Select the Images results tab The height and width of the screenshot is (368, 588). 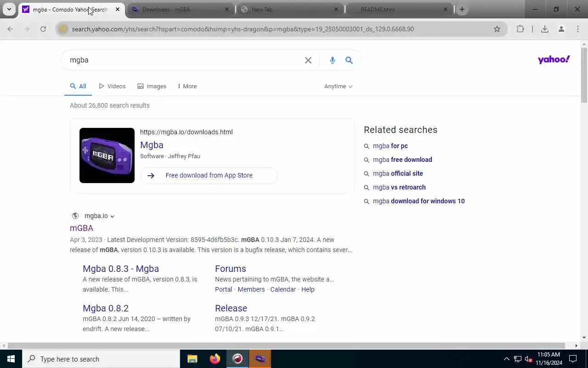click(x=152, y=86)
